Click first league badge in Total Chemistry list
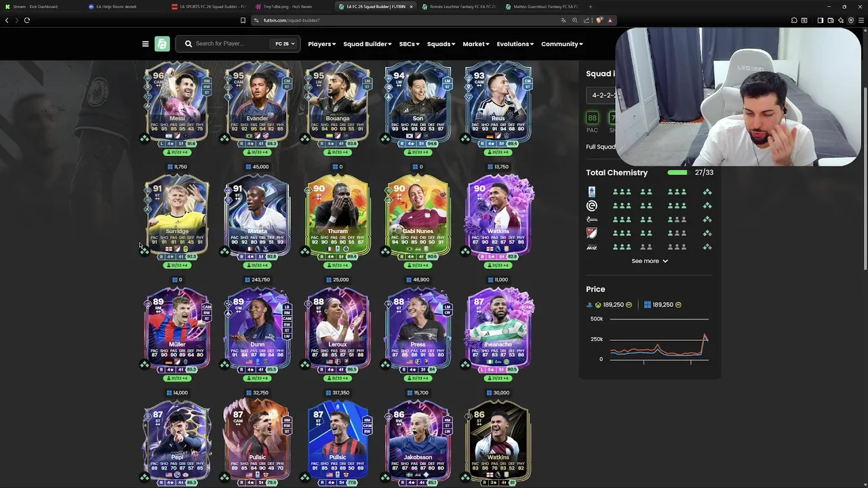 pos(592,192)
